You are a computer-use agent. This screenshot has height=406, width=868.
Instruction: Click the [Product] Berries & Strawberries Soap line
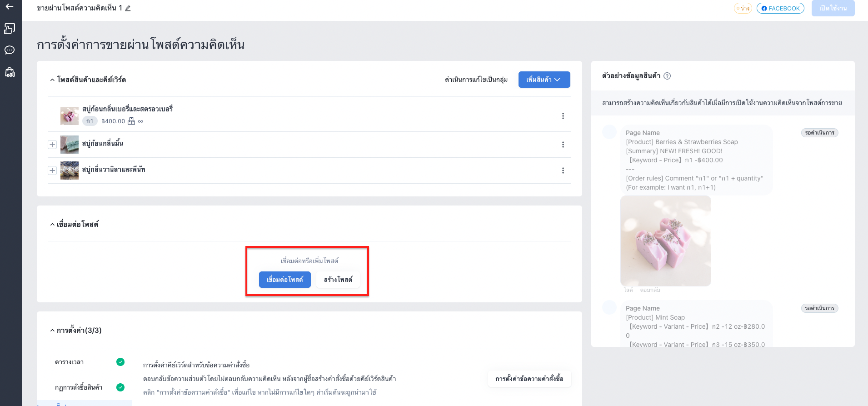[x=682, y=142]
